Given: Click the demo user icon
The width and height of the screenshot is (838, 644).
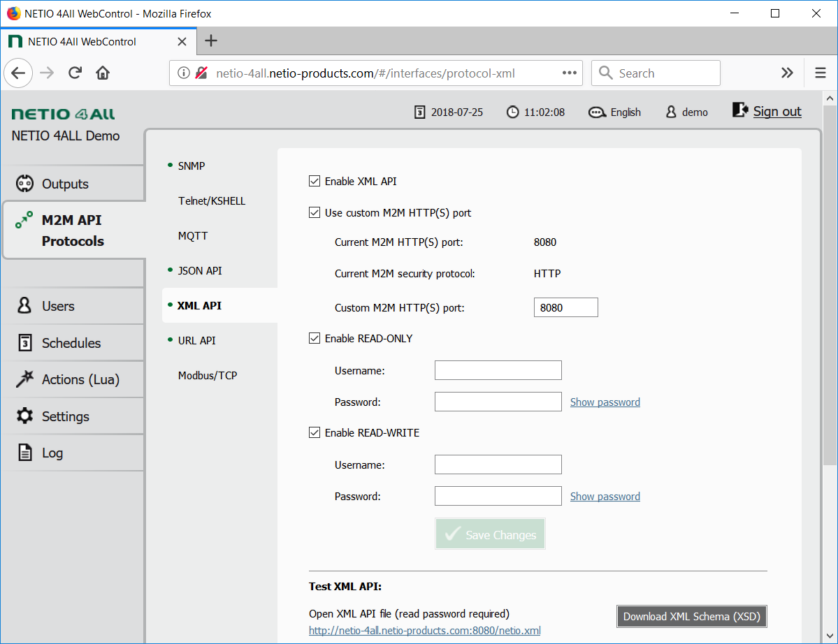Looking at the screenshot, I should click(x=671, y=112).
